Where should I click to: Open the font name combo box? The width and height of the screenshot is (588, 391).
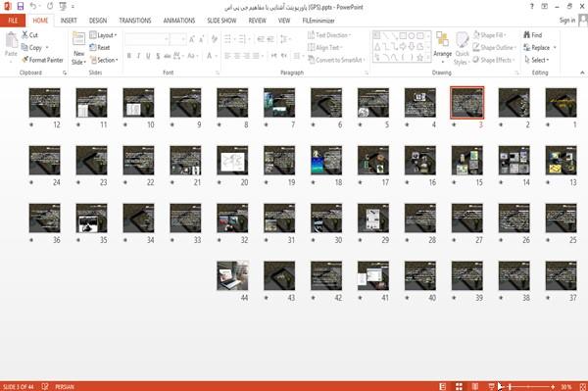(147, 39)
